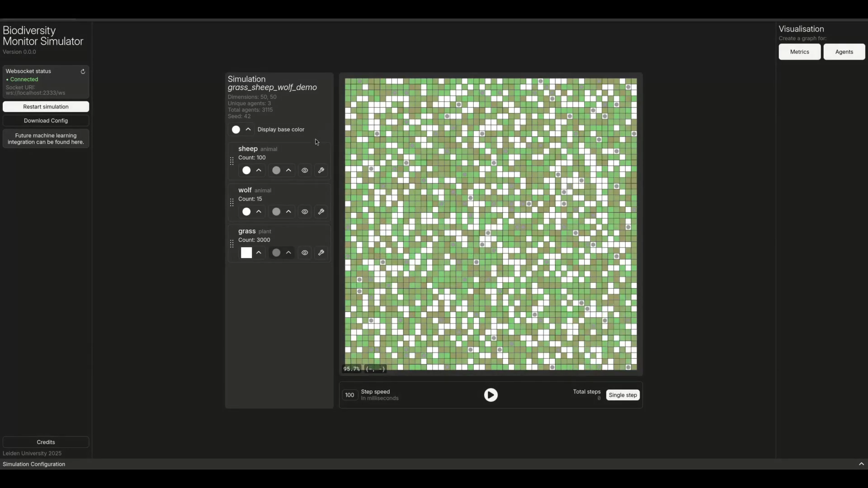Toggle wolf visibility eye icon
868x488 pixels.
(x=305, y=211)
